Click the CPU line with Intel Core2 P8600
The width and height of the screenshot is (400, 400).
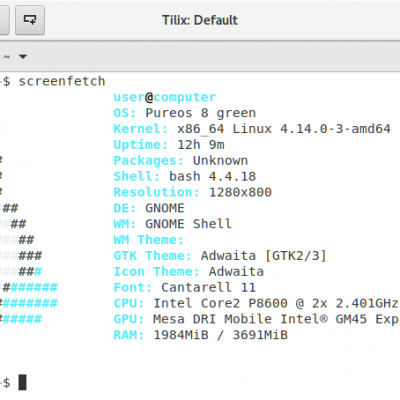point(256,303)
